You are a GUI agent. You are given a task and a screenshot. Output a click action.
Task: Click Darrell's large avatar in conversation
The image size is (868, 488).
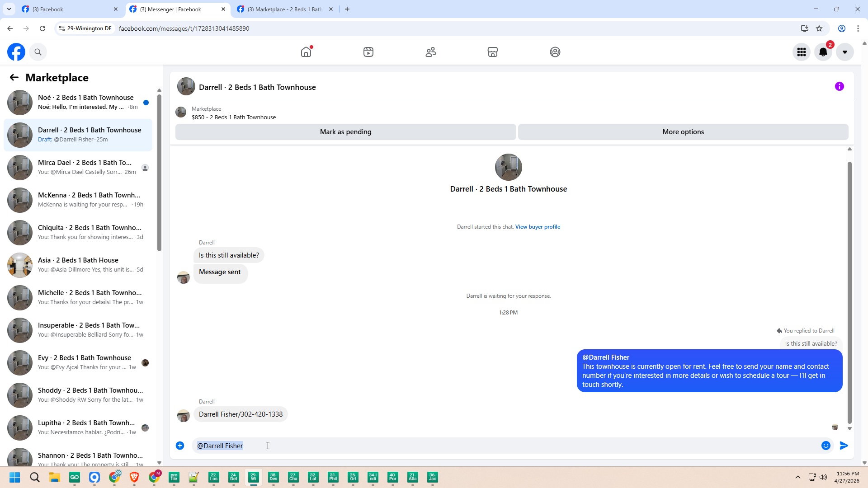(509, 167)
